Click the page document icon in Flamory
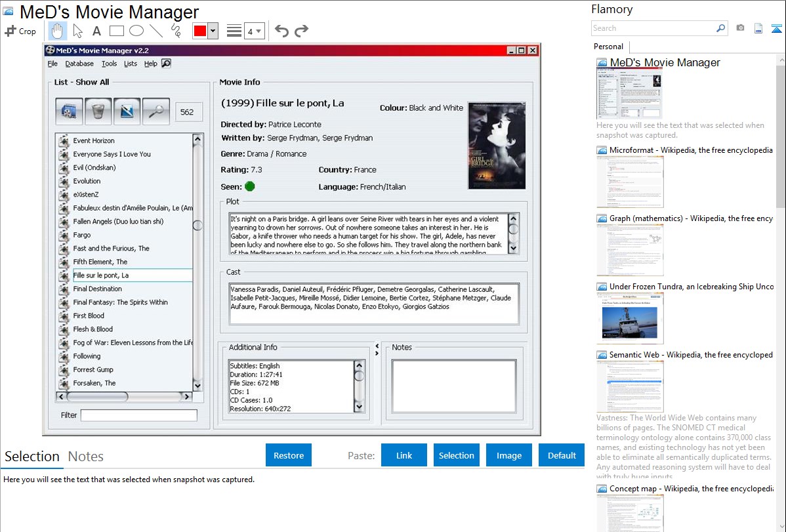Viewport: 786px width, 532px height. click(x=758, y=28)
